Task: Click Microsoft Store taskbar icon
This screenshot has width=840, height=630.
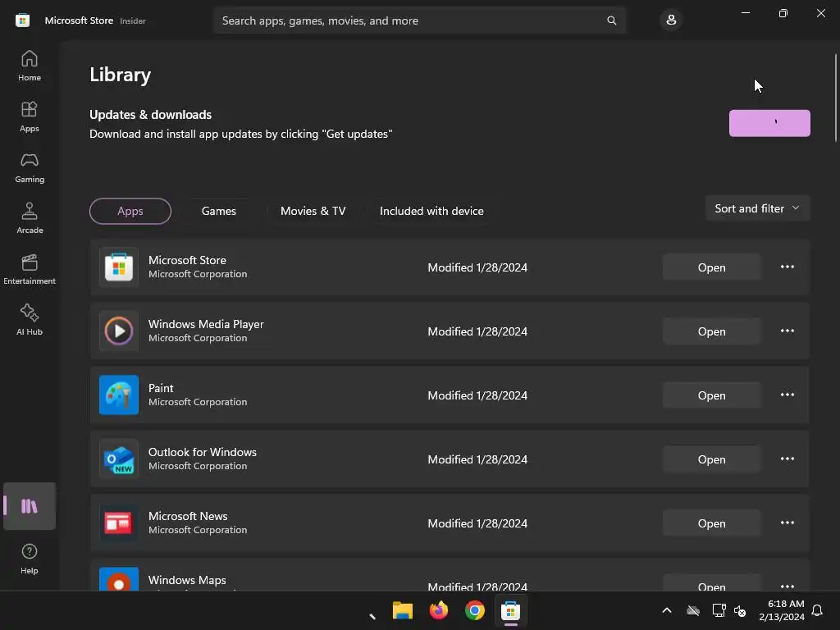Action: tap(510, 610)
